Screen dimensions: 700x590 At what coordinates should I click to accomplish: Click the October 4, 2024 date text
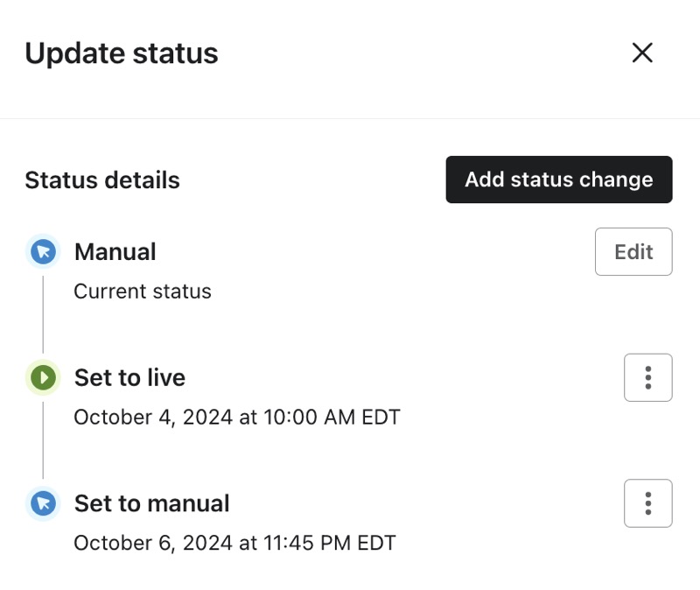154,418
